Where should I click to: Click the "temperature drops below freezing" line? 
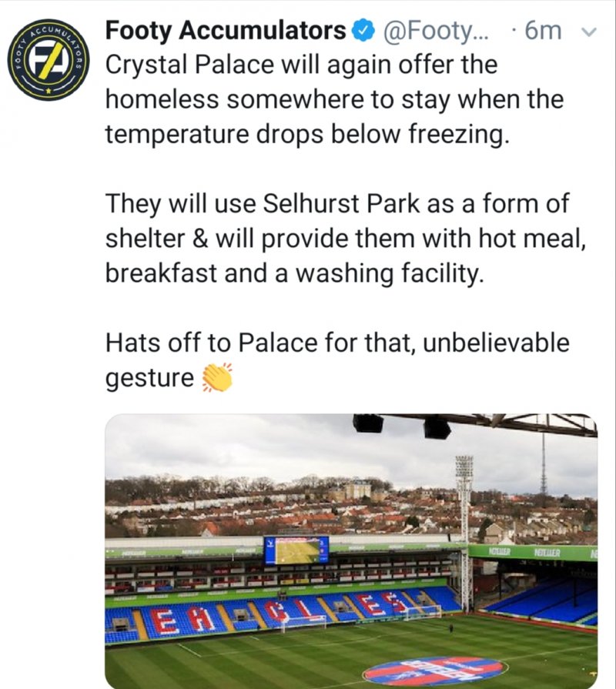pyautogui.click(x=307, y=134)
